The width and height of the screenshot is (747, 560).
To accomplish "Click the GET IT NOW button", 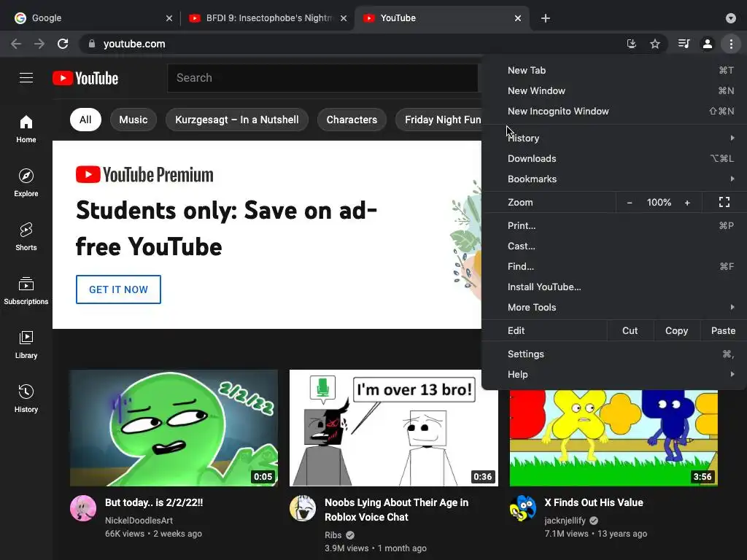I will 119,289.
